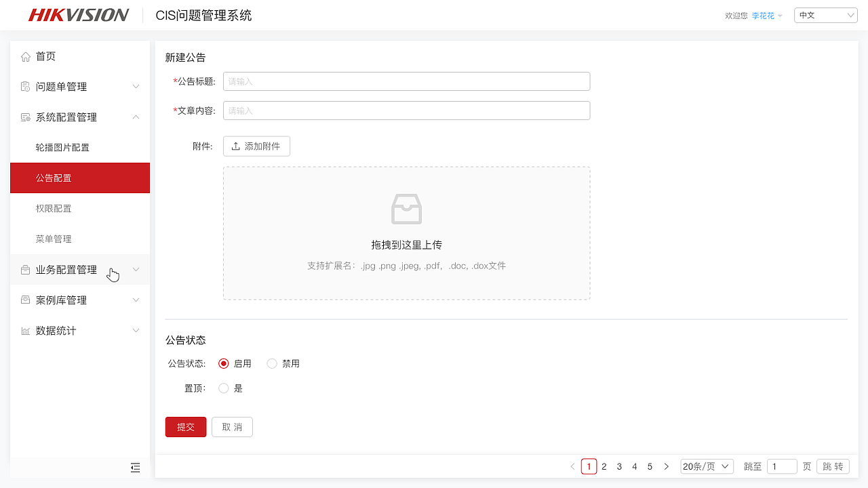Viewport: 868px width, 488px height.
Task: Select the 启用 radio button
Action: (224, 363)
